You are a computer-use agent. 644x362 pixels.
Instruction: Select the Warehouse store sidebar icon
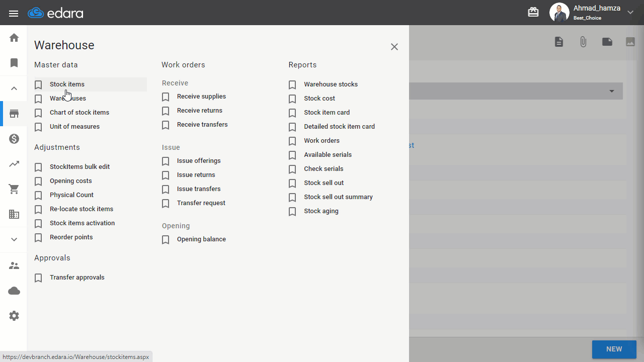tap(14, 114)
